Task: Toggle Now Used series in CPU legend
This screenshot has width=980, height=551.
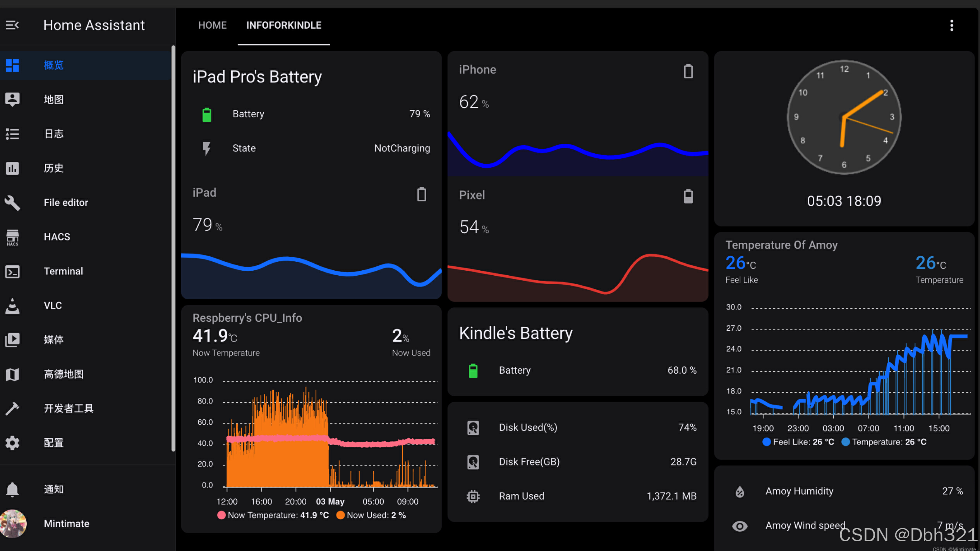Action: 371,515
